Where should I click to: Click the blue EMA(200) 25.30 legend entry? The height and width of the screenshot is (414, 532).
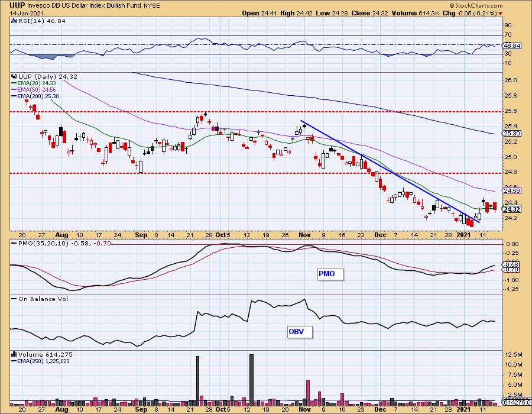click(x=35, y=96)
